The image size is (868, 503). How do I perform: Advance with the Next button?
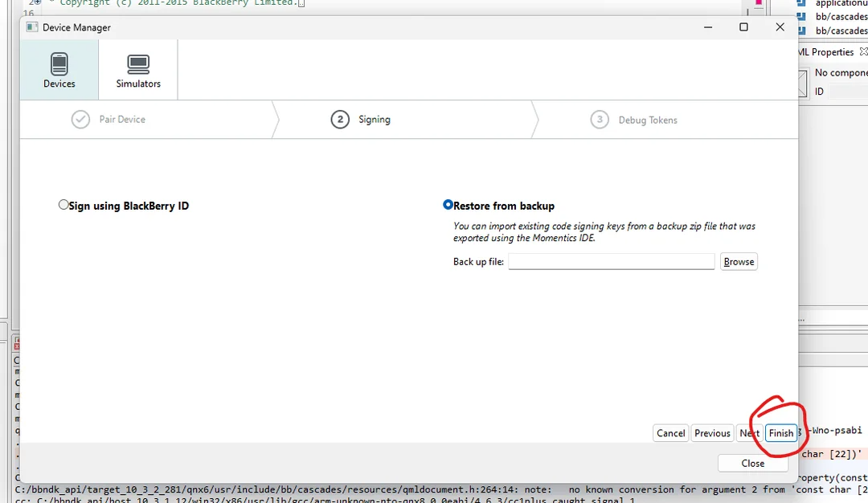click(750, 433)
